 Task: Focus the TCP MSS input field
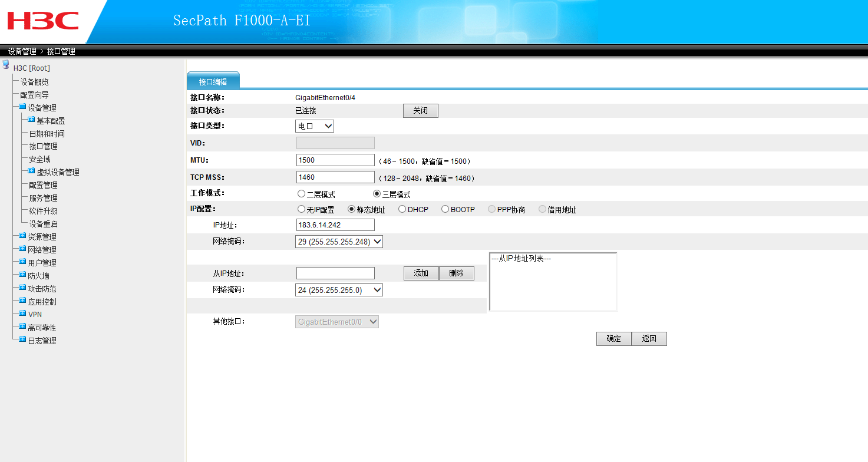[x=335, y=177]
